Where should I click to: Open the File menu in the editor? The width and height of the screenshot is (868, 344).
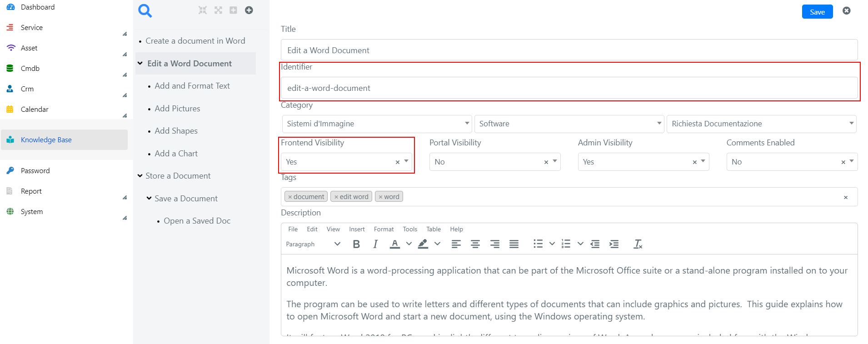293,229
